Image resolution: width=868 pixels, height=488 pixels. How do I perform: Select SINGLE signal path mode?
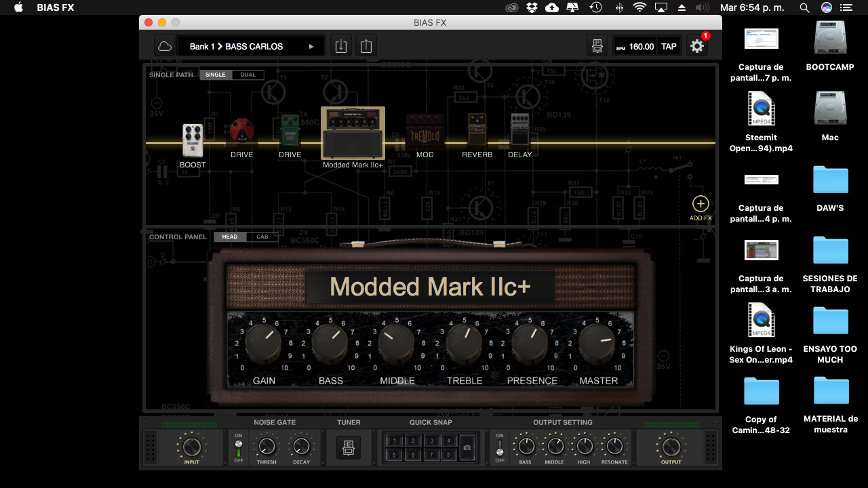click(x=216, y=75)
